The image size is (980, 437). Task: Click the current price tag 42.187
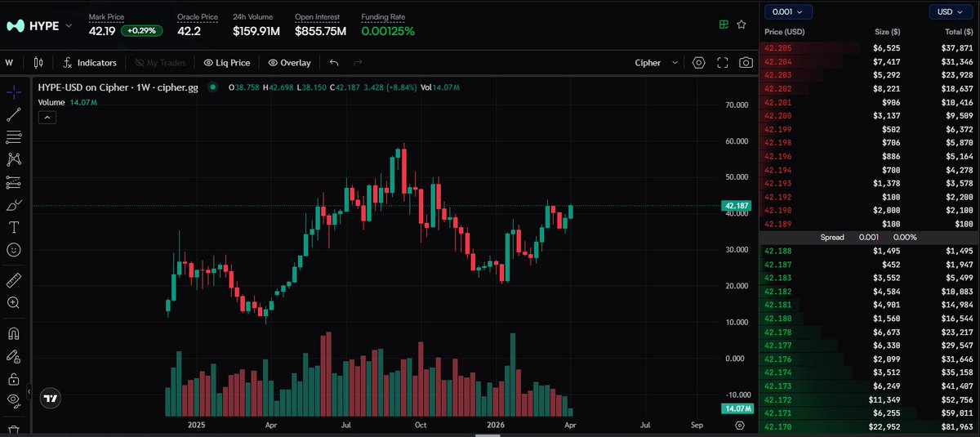pos(736,207)
